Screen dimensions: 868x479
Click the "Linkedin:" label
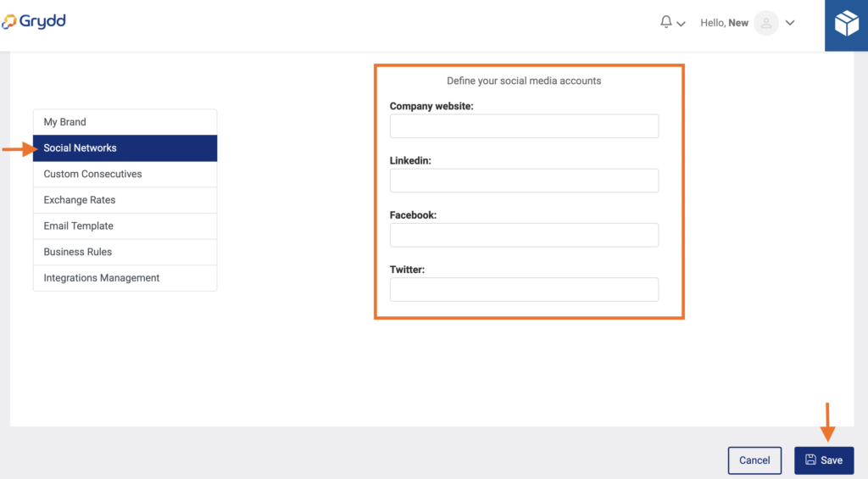click(410, 160)
